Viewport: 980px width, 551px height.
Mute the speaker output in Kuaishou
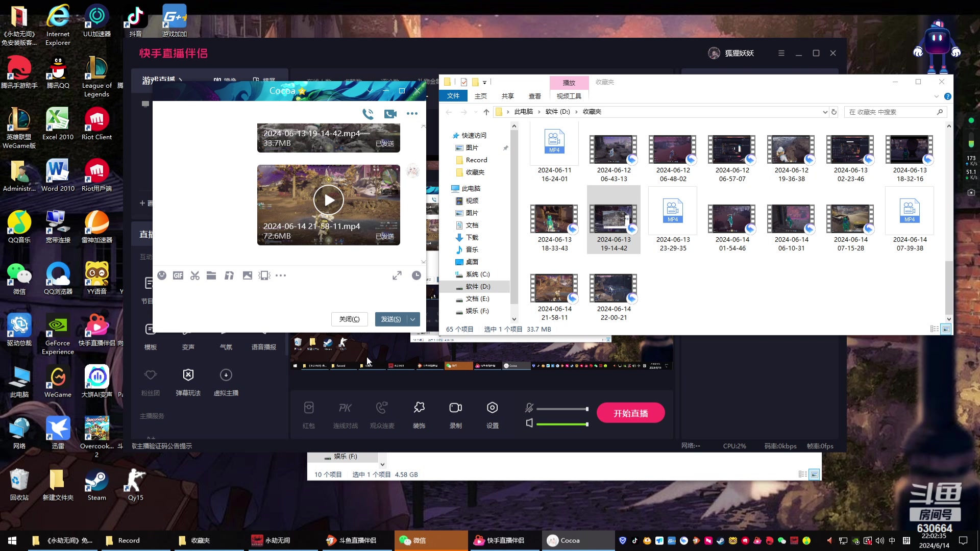(529, 423)
